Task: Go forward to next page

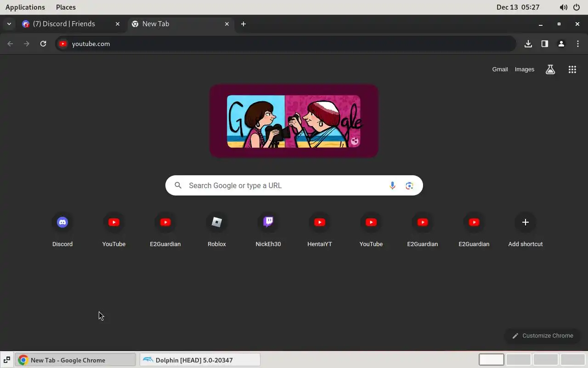Action: coord(27,44)
